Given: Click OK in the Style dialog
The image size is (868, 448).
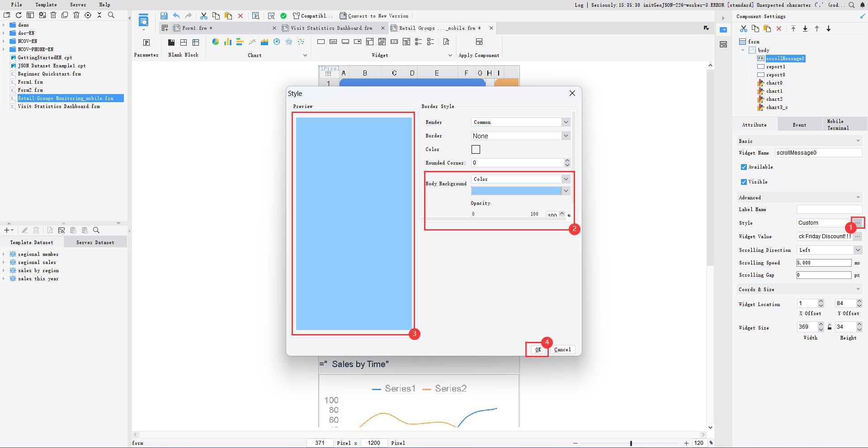Looking at the screenshot, I should pyautogui.click(x=538, y=349).
